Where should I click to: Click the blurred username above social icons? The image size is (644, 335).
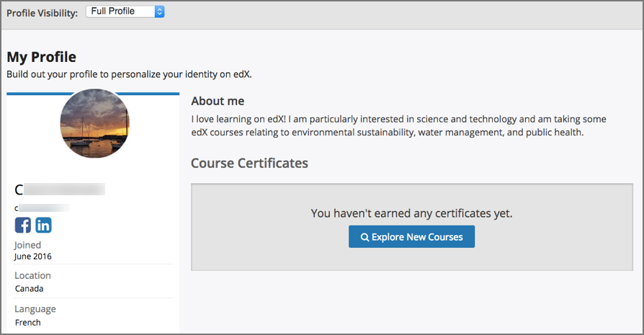42,208
